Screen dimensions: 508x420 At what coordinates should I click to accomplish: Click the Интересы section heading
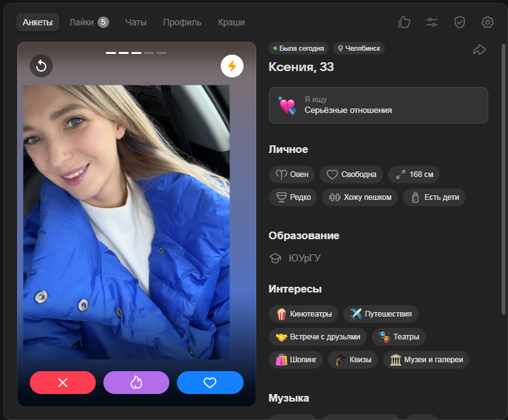pos(295,289)
